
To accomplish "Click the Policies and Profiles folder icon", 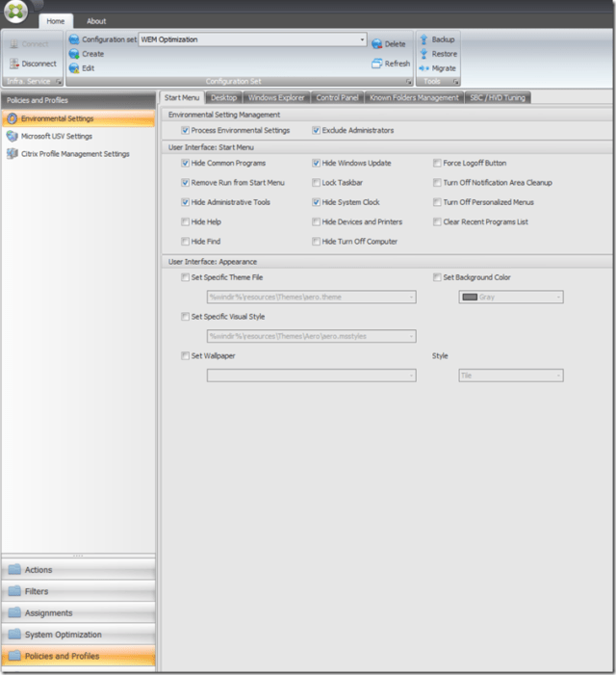I will click(x=14, y=656).
